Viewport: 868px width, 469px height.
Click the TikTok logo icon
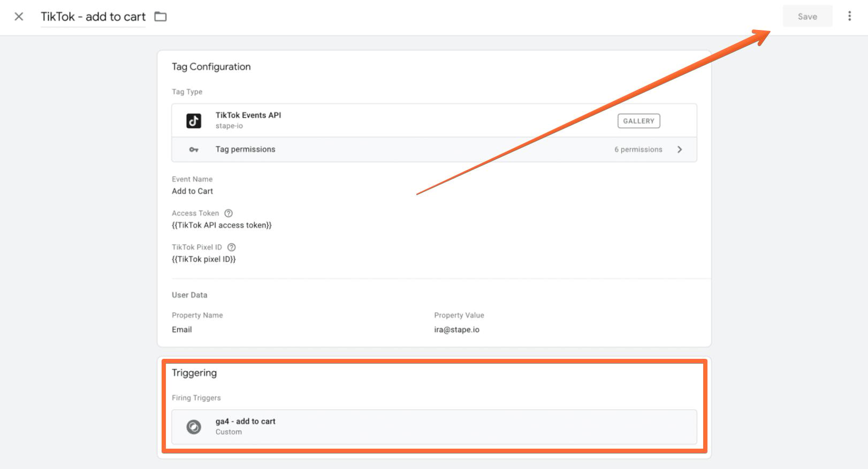coord(194,121)
